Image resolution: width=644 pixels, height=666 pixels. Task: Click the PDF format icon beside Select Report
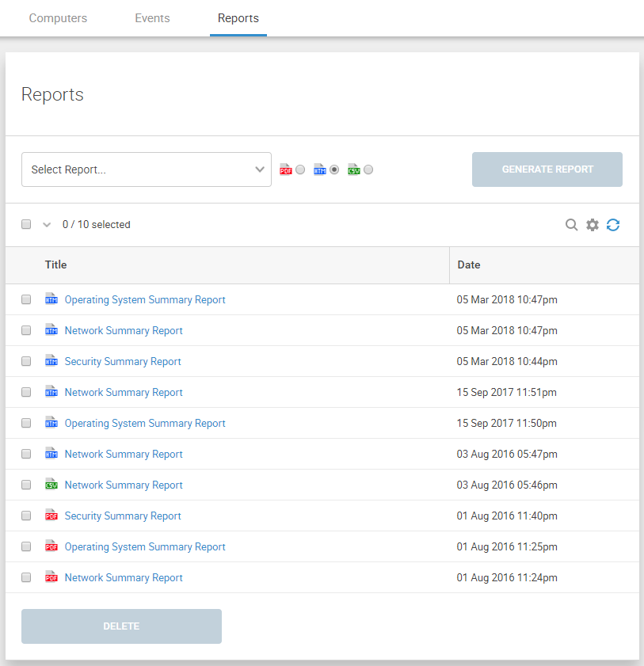(285, 169)
